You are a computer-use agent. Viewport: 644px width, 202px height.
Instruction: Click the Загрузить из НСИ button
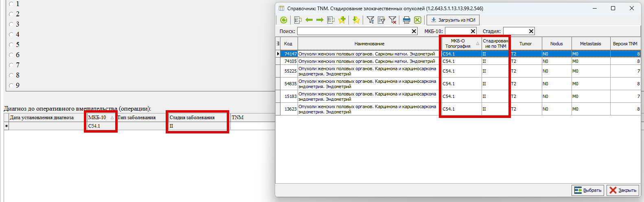[453, 20]
